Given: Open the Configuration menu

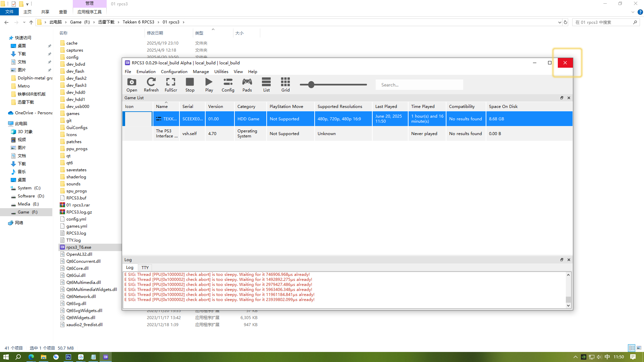Looking at the screenshot, I should (x=174, y=71).
